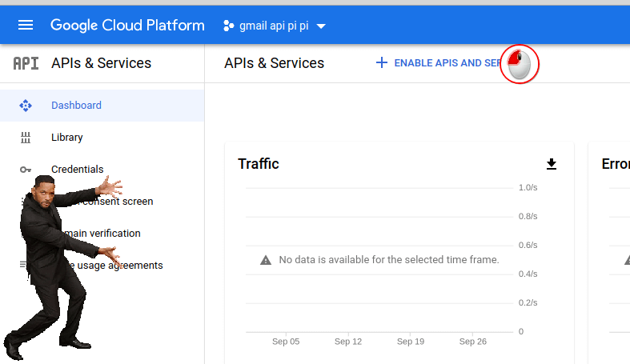
Task: Click the Credentials key icon
Action: (26, 170)
